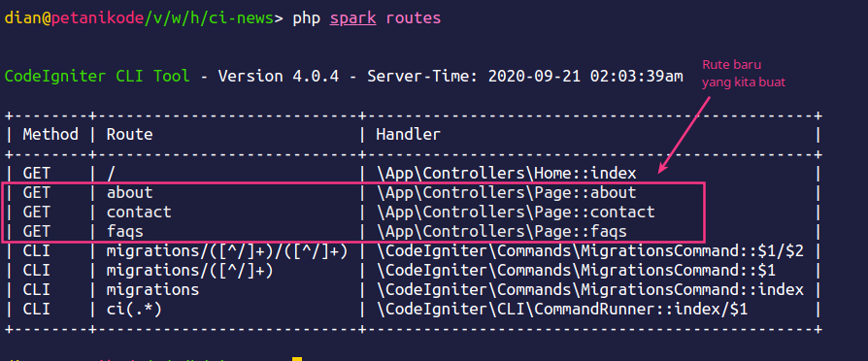Select the about route cell

pyautogui.click(x=129, y=192)
